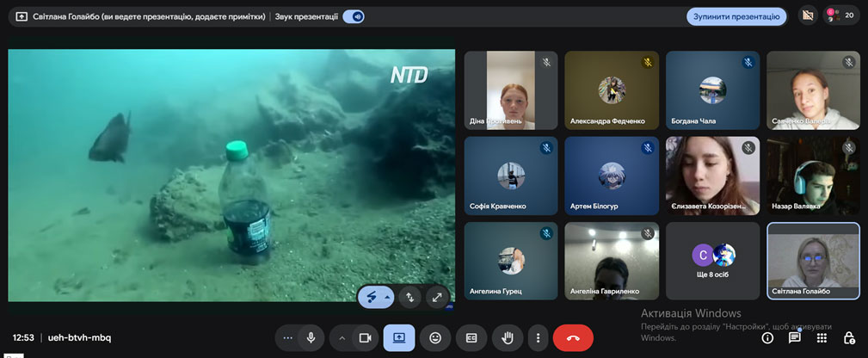Open the activities grid icon
This screenshot has height=358, width=868.
click(x=822, y=338)
